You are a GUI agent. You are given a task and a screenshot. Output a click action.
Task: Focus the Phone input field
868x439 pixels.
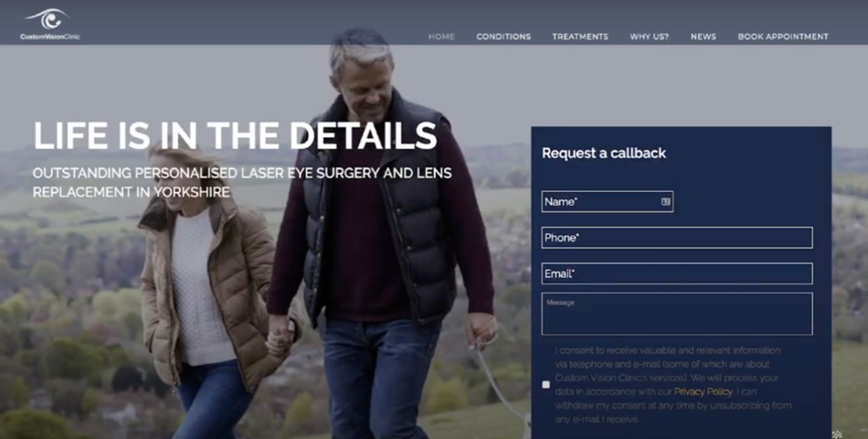coord(677,237)
